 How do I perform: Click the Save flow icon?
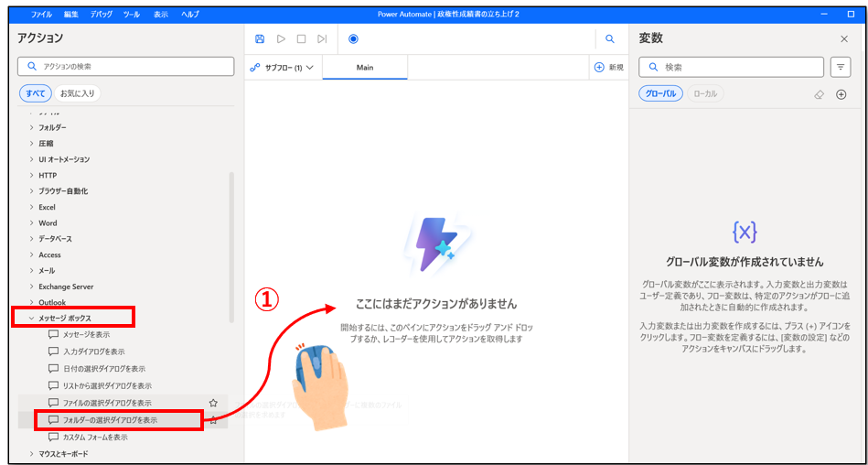tap(260, 39)
